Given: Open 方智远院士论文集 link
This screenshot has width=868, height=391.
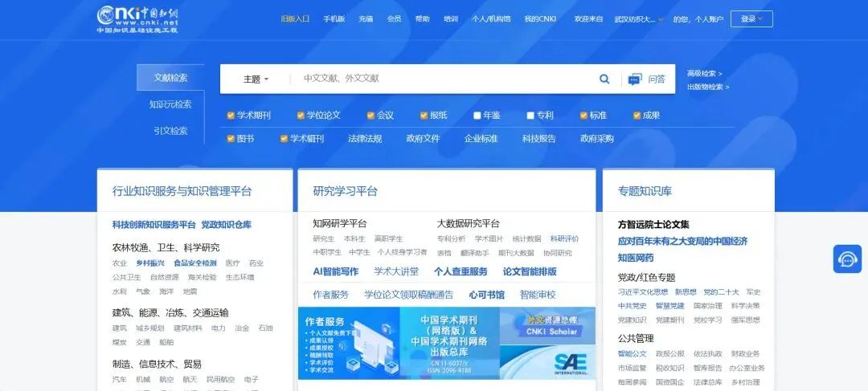Looking at the screenshot, I should pos(653,225).
